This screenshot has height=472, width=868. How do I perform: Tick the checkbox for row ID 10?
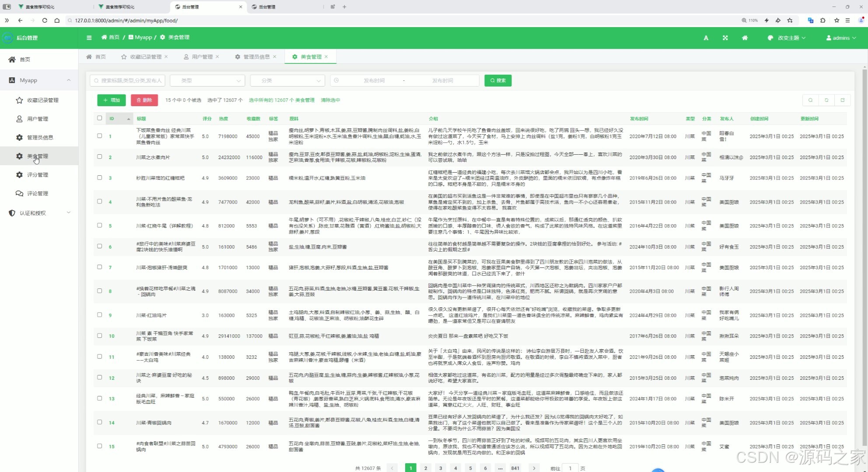pyautogui.click(x=100, y=336)
